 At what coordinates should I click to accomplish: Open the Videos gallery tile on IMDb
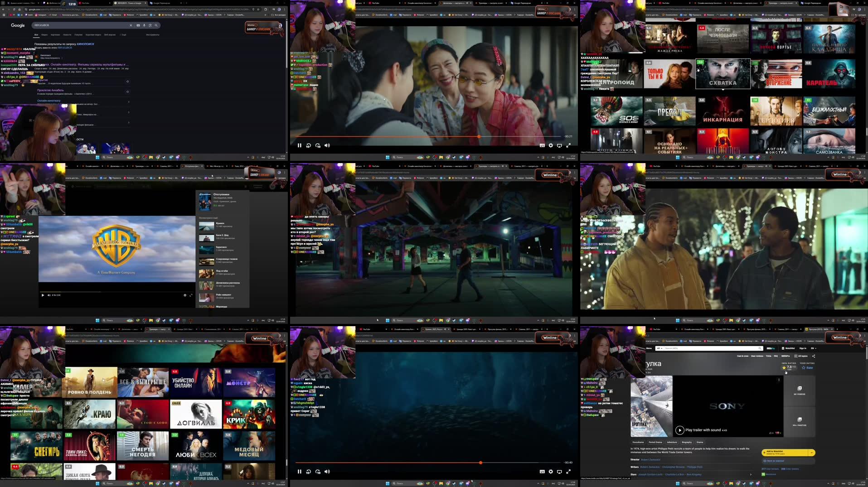coord(800,391)
